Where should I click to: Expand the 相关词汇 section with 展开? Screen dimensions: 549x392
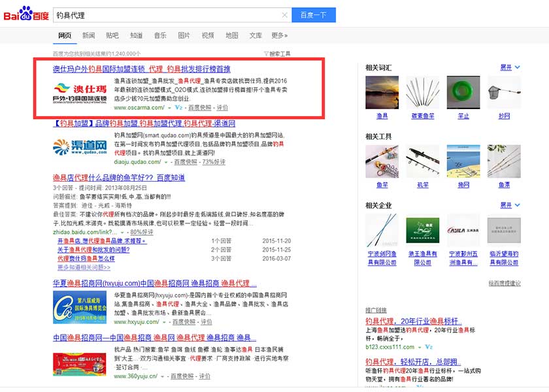(x=510, y=67)
